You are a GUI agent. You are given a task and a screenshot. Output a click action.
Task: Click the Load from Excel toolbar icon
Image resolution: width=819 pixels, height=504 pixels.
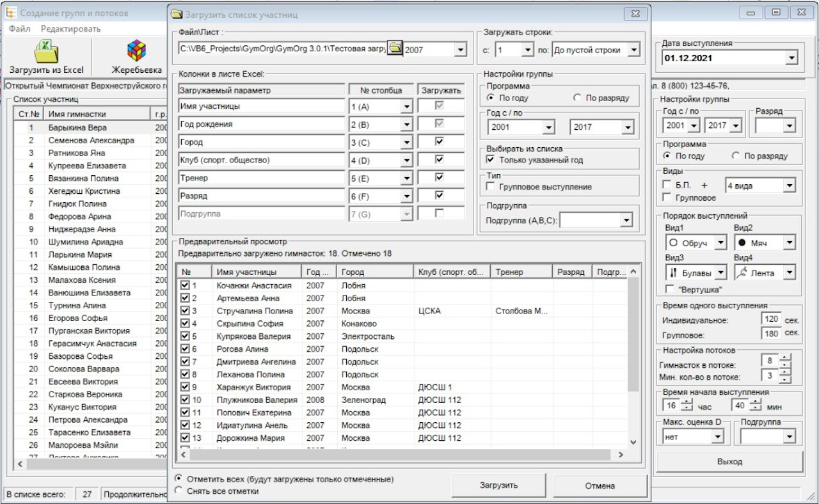(x=46, y=51)
